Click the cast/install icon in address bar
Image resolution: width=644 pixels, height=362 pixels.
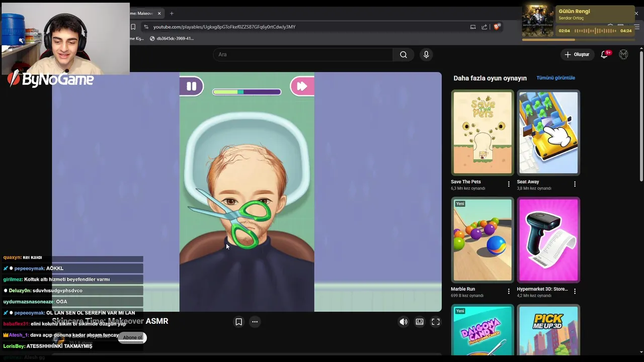[x=473, y=27]
